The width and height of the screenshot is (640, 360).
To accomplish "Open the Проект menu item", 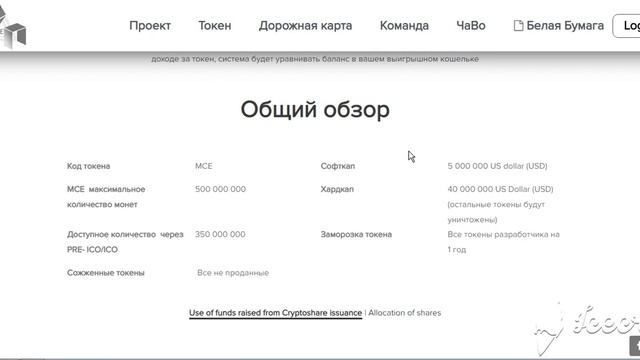I will click(150, 26).
